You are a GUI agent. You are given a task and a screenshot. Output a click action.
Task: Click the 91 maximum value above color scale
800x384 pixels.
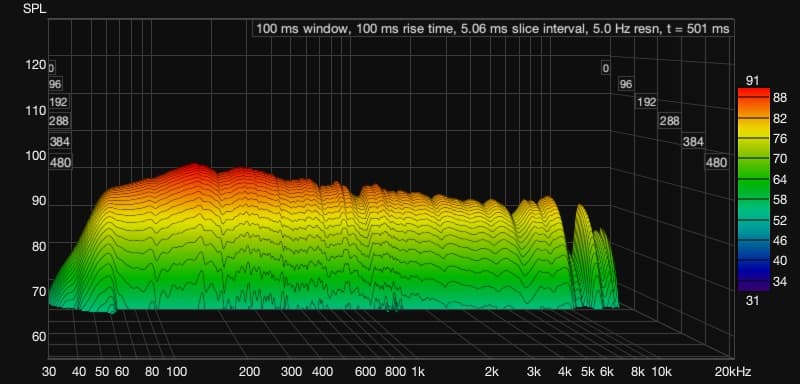[753, 81]
